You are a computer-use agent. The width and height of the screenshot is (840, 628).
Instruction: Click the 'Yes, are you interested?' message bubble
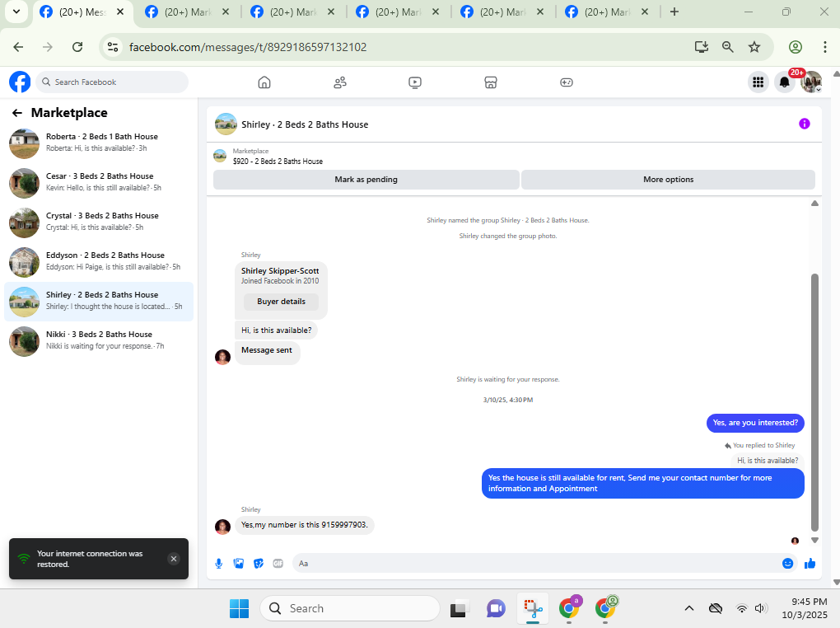click(x=755, y=423)
